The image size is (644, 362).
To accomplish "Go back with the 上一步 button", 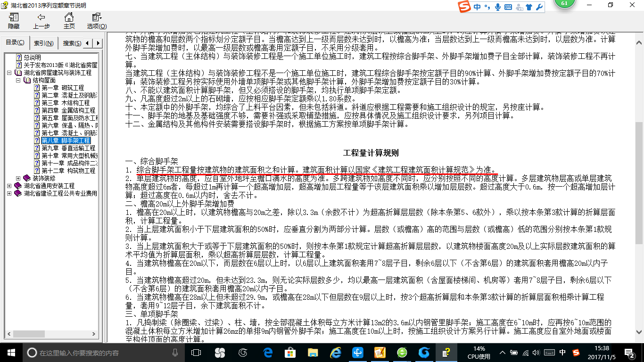I will point(41,21).
